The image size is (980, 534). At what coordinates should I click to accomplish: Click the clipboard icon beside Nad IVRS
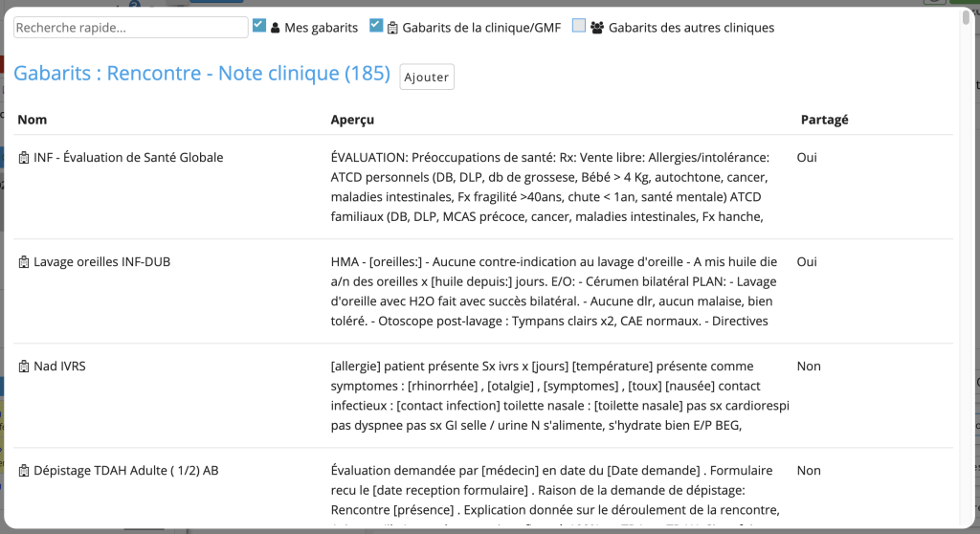[24, 367]
